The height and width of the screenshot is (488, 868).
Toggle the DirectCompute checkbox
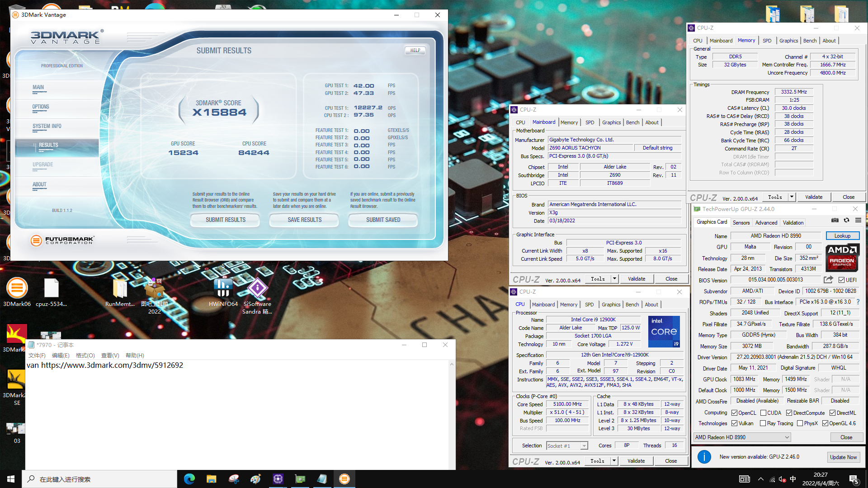tap(789, 413)
